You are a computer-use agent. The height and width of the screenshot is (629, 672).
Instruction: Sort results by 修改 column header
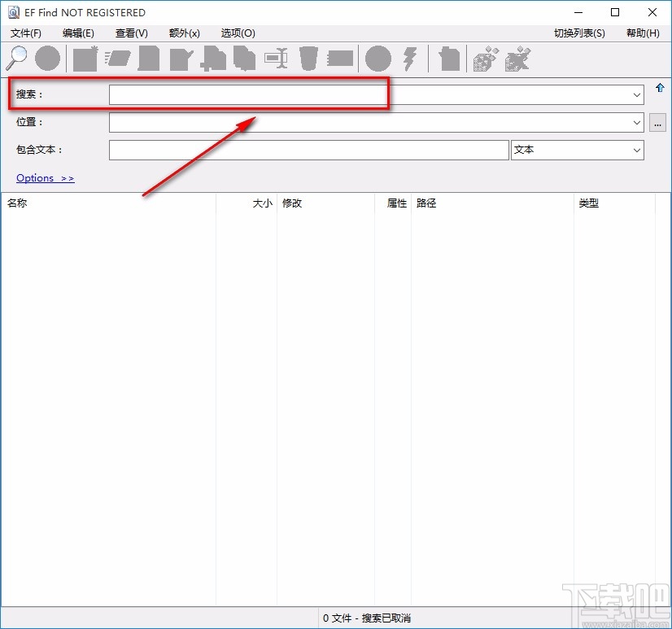pos(292,203)
